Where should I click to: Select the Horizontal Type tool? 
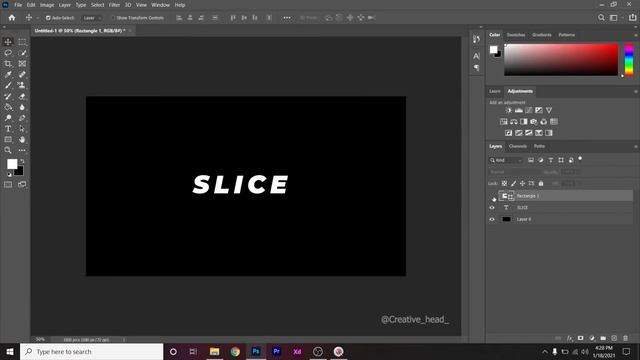8,129
